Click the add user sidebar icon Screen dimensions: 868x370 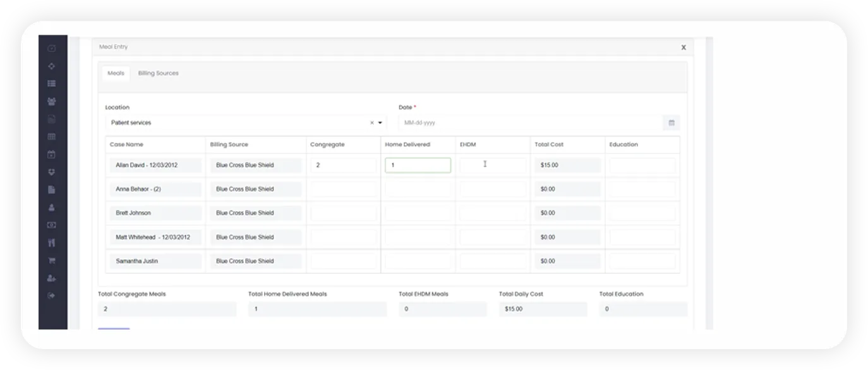point(52,278)
